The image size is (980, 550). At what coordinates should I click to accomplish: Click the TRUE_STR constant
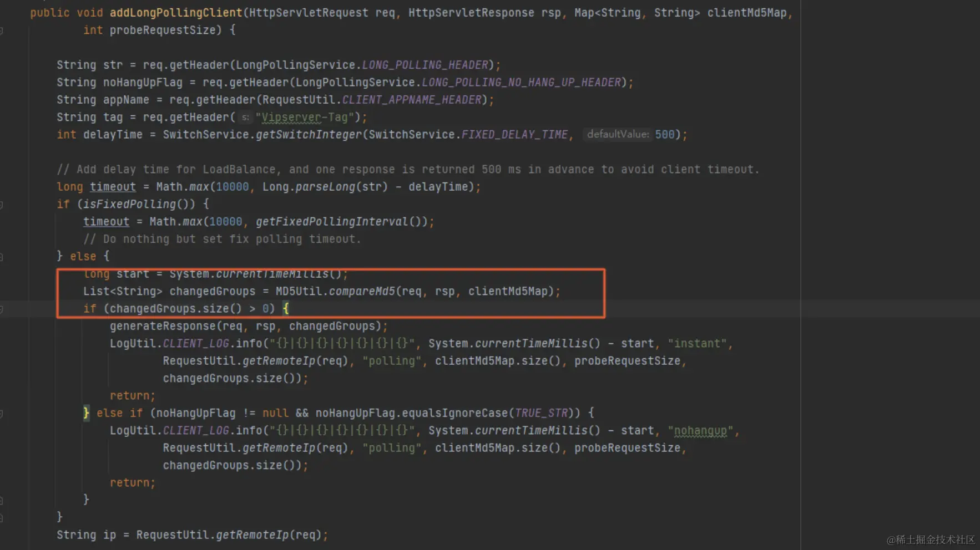click(541, 414)
